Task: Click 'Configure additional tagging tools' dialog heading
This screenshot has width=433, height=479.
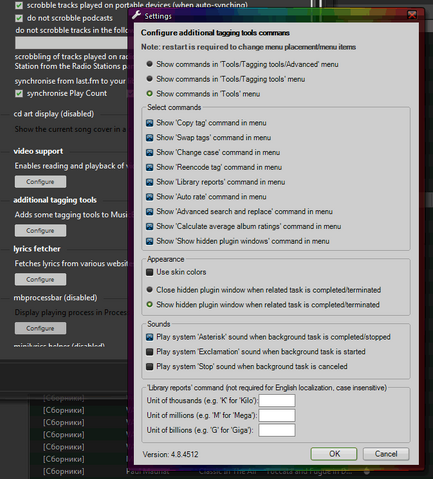Action: 215,33
